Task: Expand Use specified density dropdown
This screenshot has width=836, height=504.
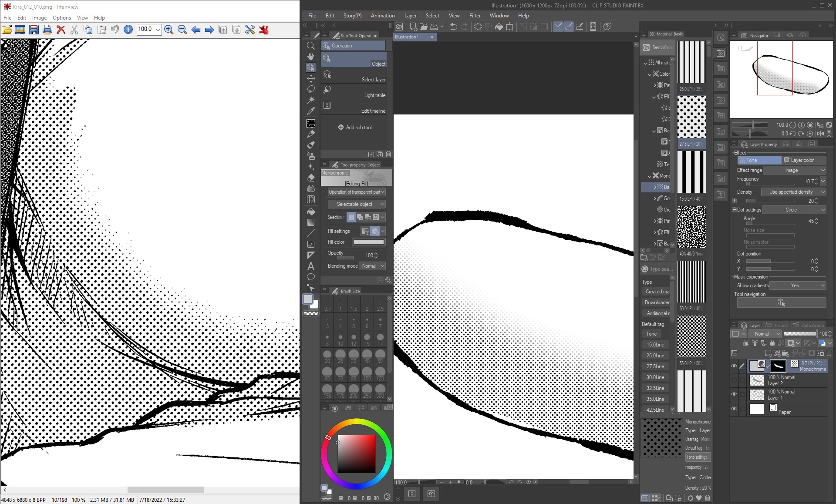Action: pos(793,192)
